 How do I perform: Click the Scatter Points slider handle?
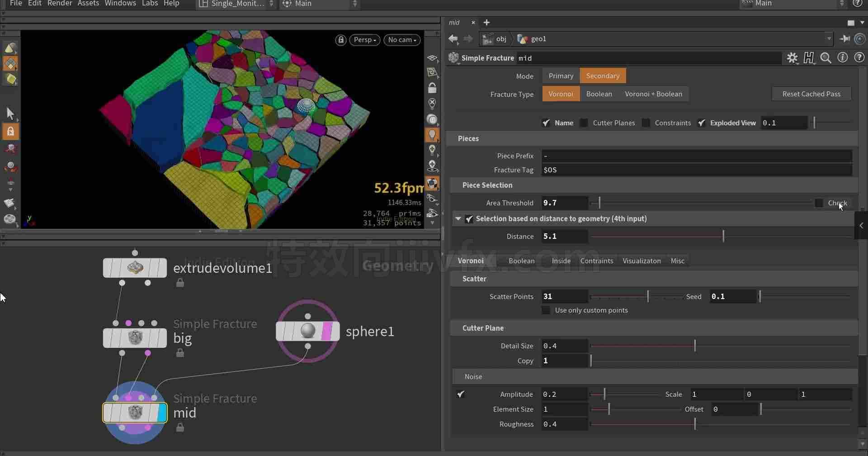coord(648,297)
